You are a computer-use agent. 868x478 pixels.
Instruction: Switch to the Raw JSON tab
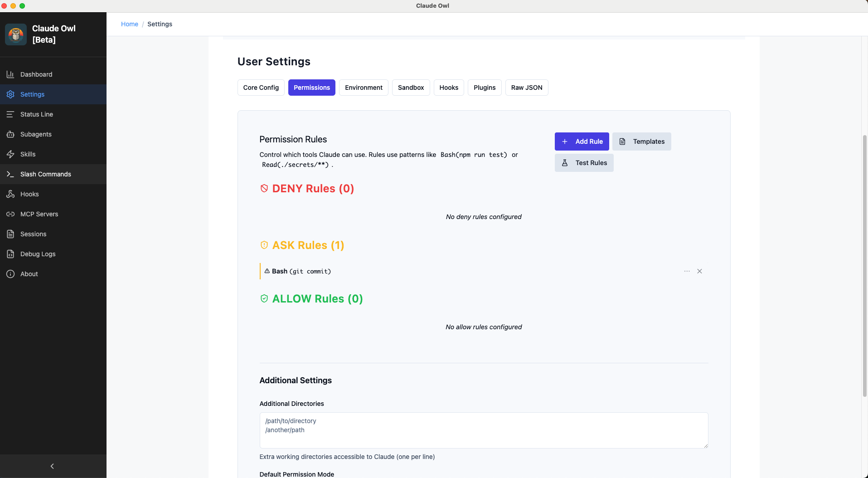(x=526, y=87)
